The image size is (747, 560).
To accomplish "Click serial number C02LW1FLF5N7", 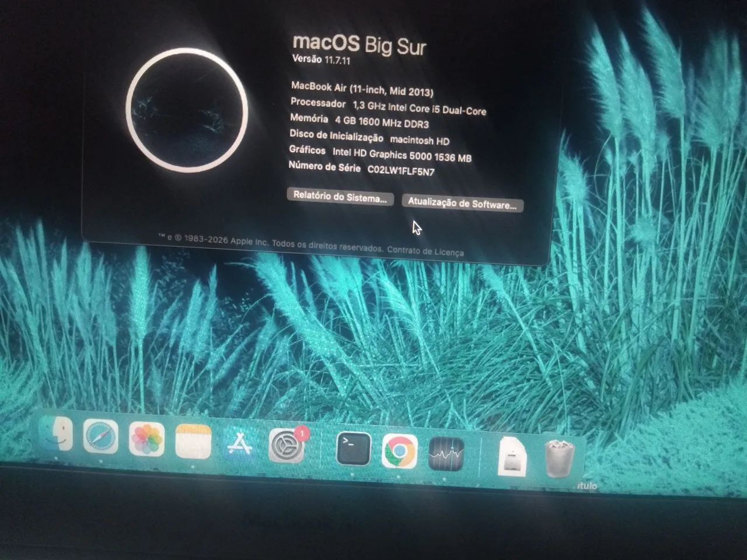I will click(x=401, y=170).
